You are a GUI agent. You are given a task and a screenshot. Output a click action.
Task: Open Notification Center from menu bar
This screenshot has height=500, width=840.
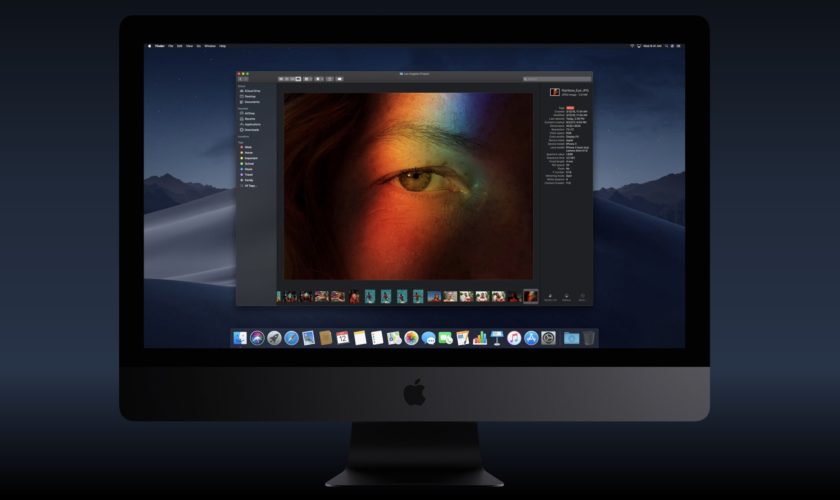tap(678, 46)
